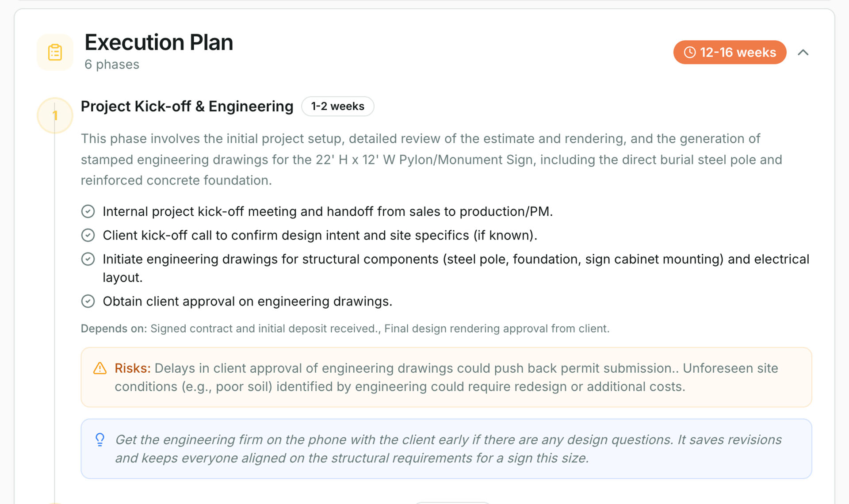Click the lightbulb icon in the tip box
849x504 pixels.
(x=99, y=439)
